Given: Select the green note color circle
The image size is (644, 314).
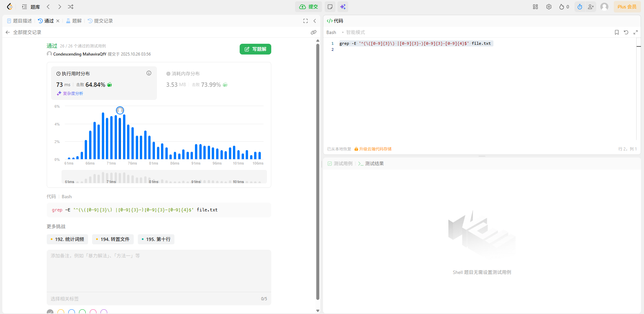Looking at the screenshot, I should pyautogui.click(x=82, y=312).
